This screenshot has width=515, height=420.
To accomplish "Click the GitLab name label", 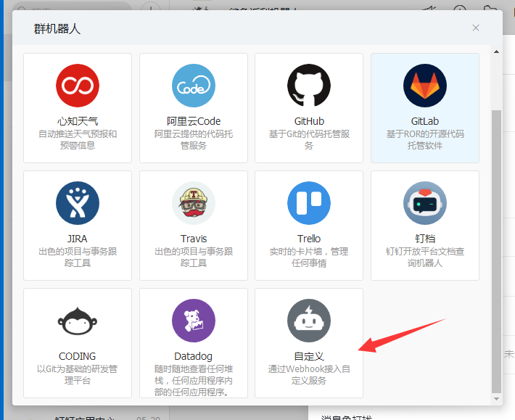I will (425, 121).
